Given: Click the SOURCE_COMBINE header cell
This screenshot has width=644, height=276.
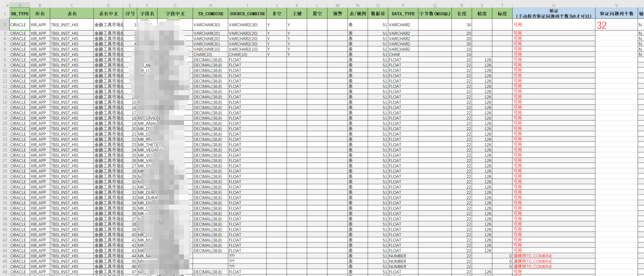Looking at the screenshot, I should [x=247, y=13].
